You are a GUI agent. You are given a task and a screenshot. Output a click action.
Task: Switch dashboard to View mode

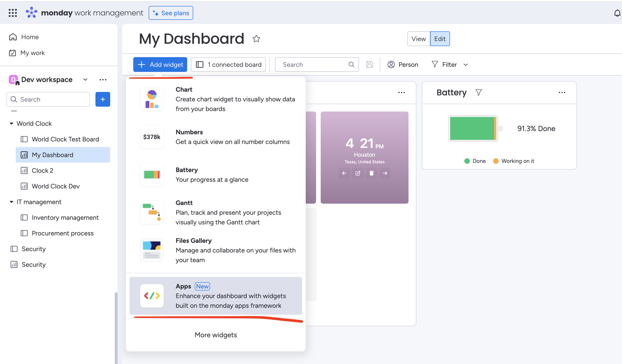pos(419,39)
